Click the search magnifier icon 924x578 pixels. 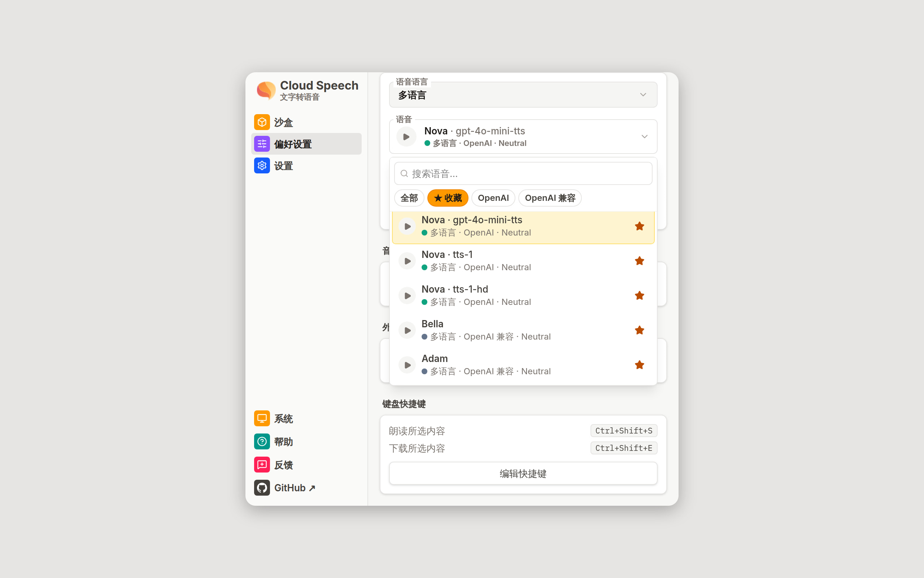point(404,174)
